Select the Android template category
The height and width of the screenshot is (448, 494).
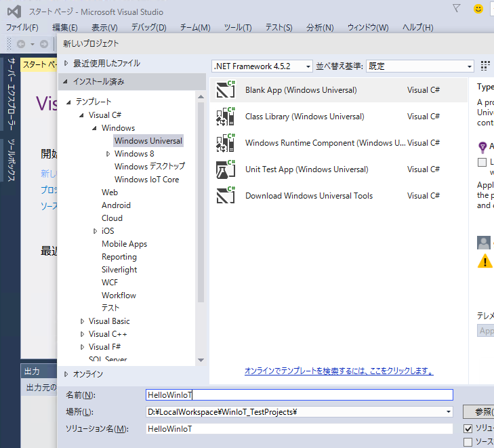[116, 205]
